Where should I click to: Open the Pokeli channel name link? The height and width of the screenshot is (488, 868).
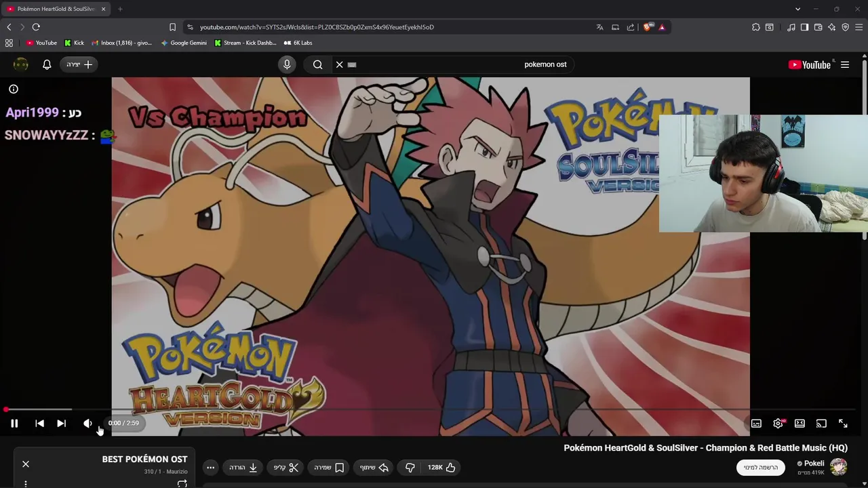(814, 464)
